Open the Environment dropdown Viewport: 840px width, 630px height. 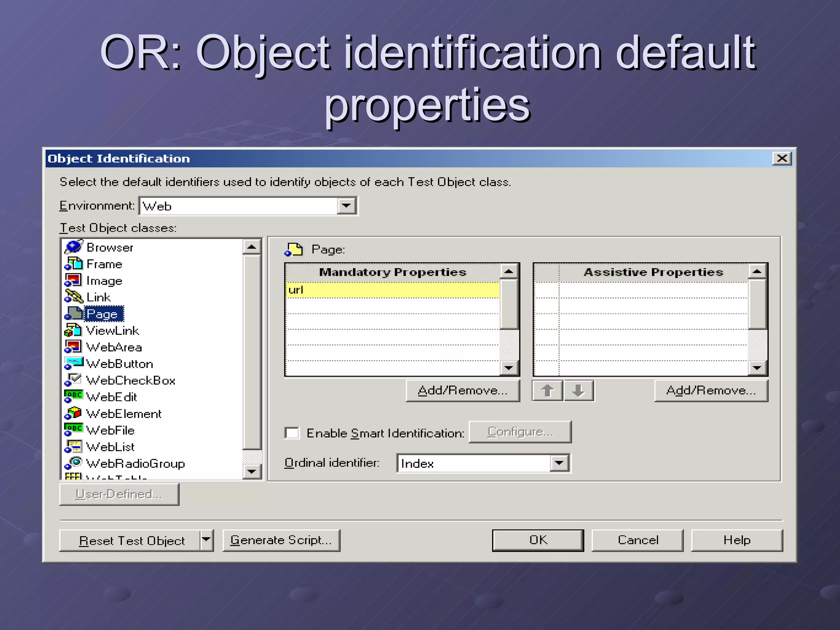[347, 205]
